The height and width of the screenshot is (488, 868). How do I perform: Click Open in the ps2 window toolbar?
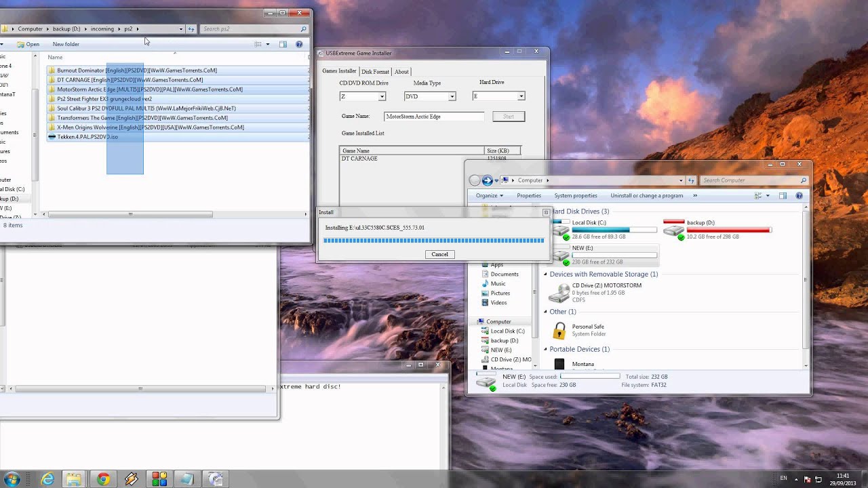(x=28, y=44)
